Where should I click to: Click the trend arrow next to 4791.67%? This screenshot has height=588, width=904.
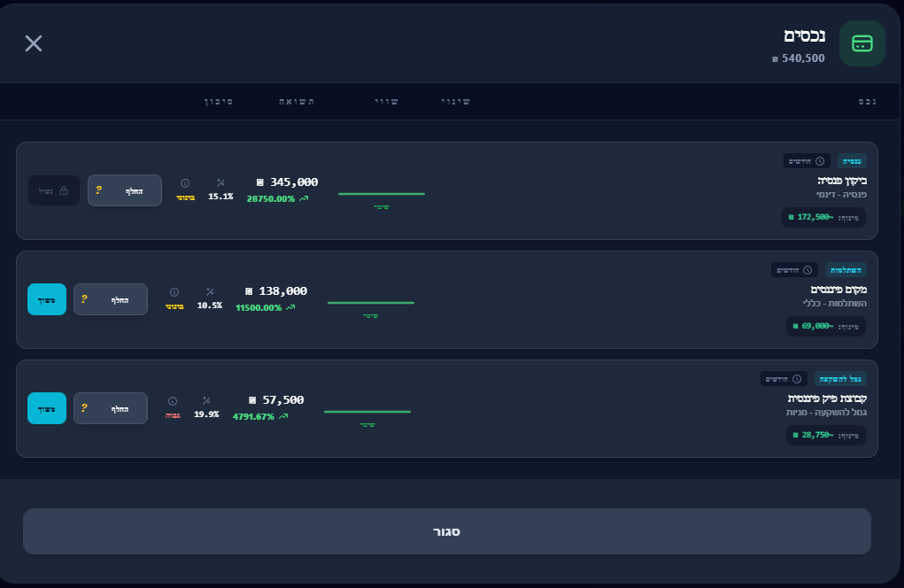283,417
